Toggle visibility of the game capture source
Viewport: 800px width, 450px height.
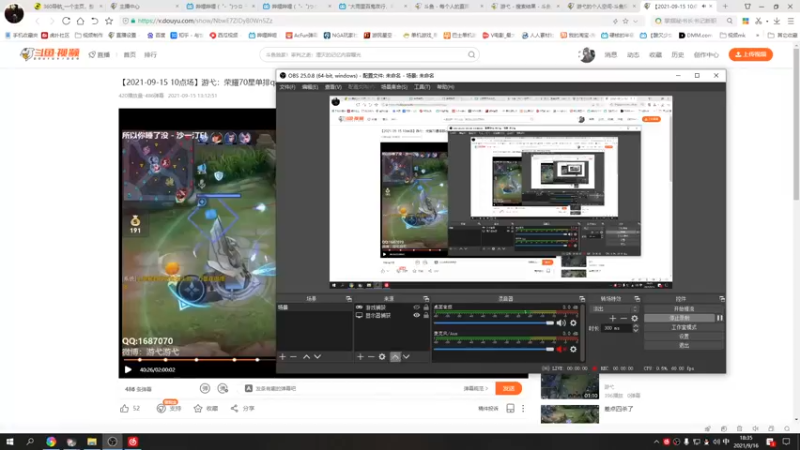click(416, 307)
